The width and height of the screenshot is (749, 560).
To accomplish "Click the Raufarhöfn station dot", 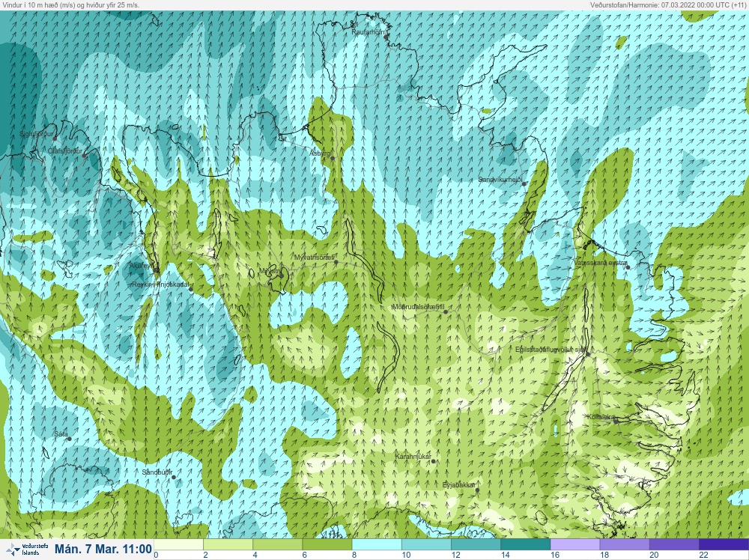I will pyautogui.click(x=386, y=36).
